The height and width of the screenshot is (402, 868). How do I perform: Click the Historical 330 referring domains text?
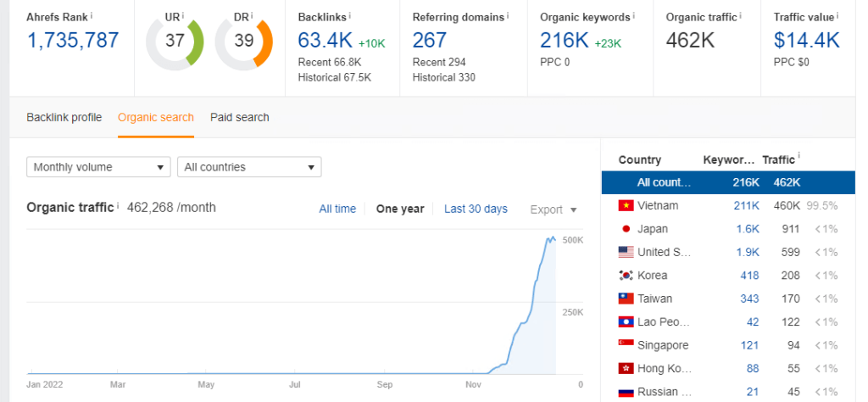tap(443, 77)
